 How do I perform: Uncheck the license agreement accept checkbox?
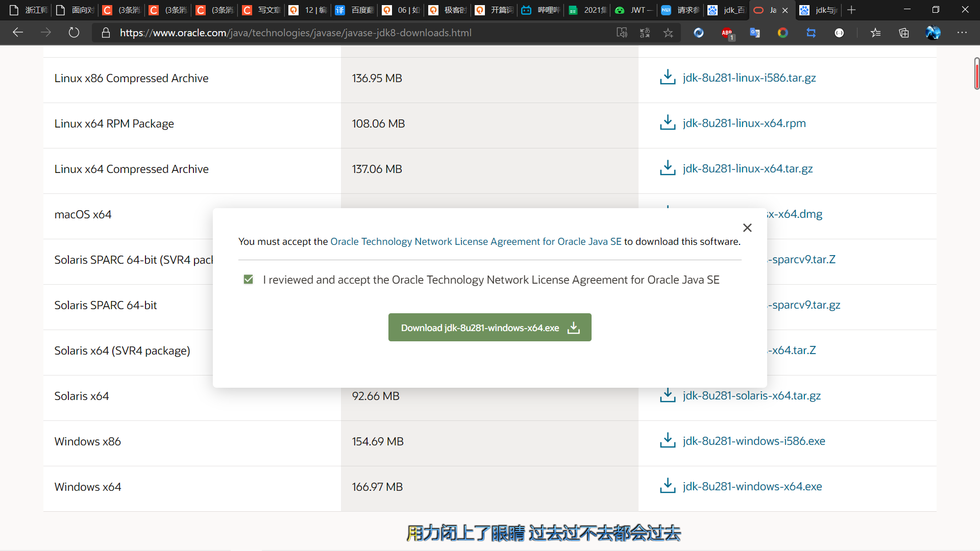pos(249,280)
